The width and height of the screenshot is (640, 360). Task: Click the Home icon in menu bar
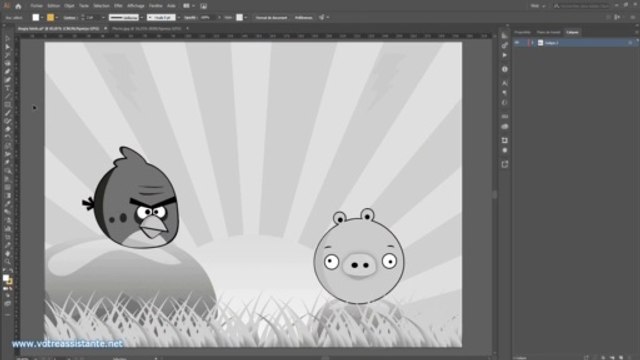[18, 6]
